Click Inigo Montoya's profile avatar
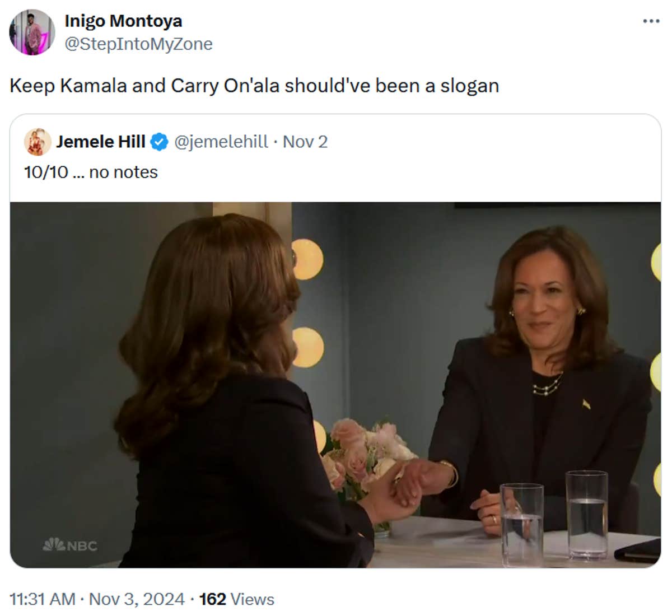672x616 pixels. [32, 32]
